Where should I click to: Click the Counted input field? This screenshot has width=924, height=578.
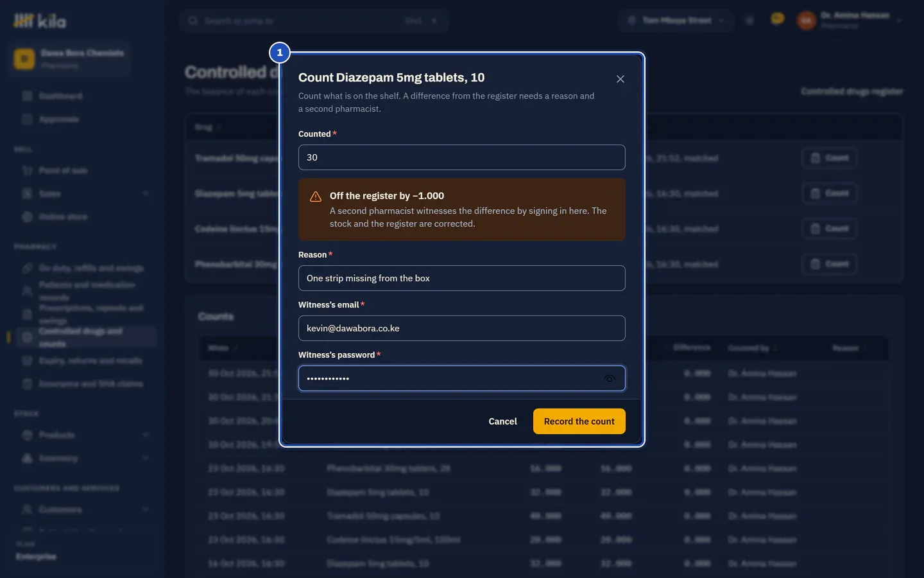click(x=462, y=157)
